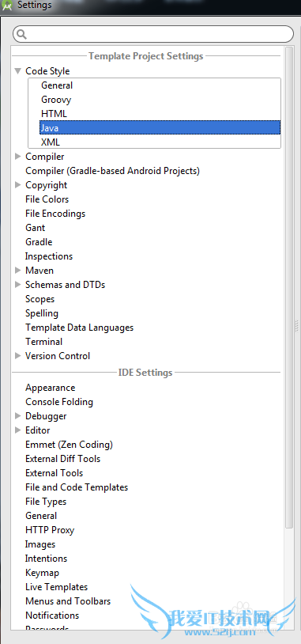Screen dimensions: 301x644
Task: Open File Types settings
Action: 46,502
